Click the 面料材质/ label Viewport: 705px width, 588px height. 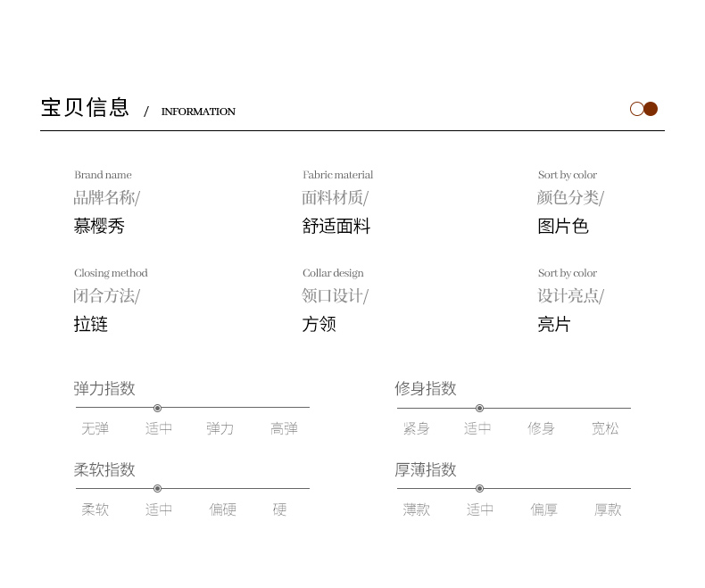[335, 197]
